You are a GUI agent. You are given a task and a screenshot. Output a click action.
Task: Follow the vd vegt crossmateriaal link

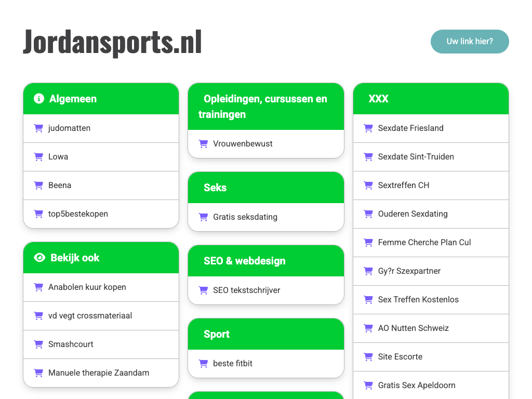coord(90,316)
